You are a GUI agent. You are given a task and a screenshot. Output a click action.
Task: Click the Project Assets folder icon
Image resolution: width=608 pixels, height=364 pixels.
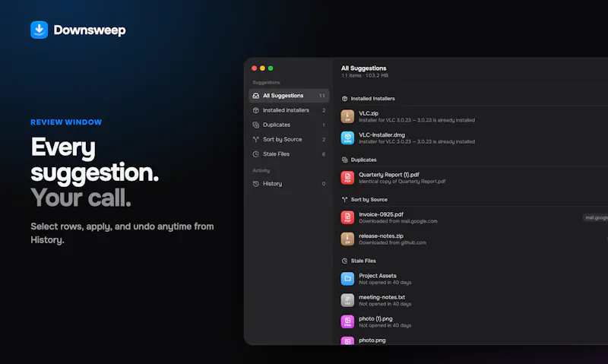(x=347, y=279)
